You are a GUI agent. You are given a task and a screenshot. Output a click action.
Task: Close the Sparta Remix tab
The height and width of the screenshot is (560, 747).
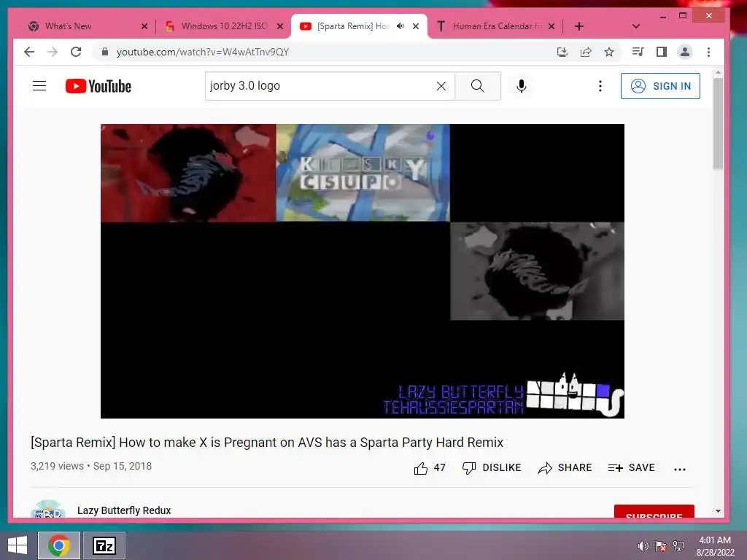416,26
